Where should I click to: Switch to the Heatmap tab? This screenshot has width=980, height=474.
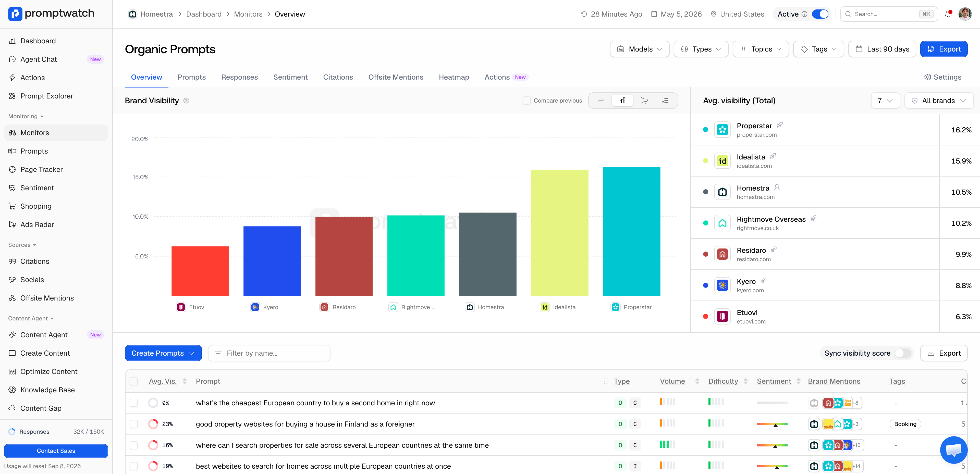pyautogui.click(x=454, y=77)
